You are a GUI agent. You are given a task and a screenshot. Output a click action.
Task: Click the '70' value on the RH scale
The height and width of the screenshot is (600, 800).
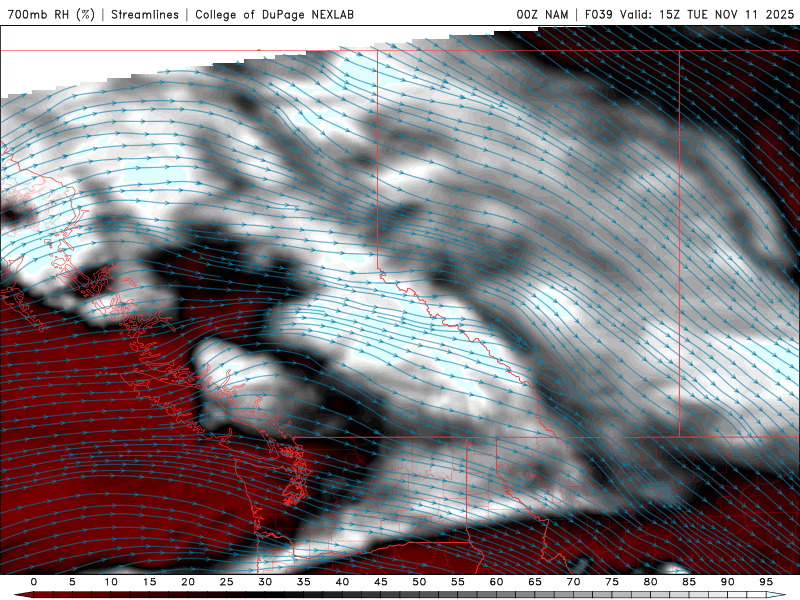point(573,582)
